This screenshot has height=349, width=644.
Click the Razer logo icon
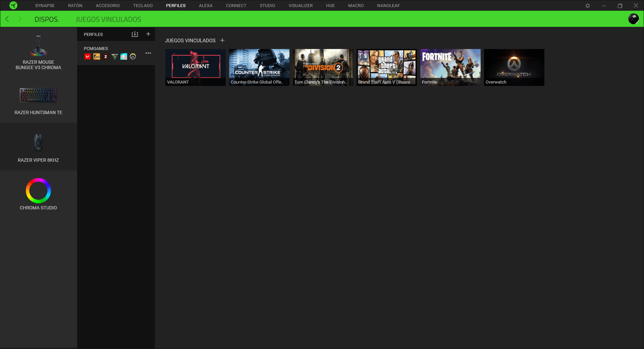13,5
